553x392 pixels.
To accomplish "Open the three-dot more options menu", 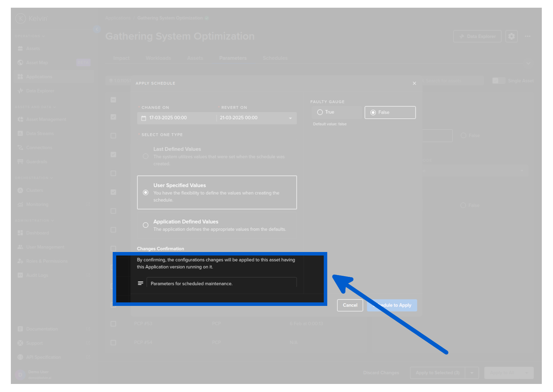I will tap(527, 36).
